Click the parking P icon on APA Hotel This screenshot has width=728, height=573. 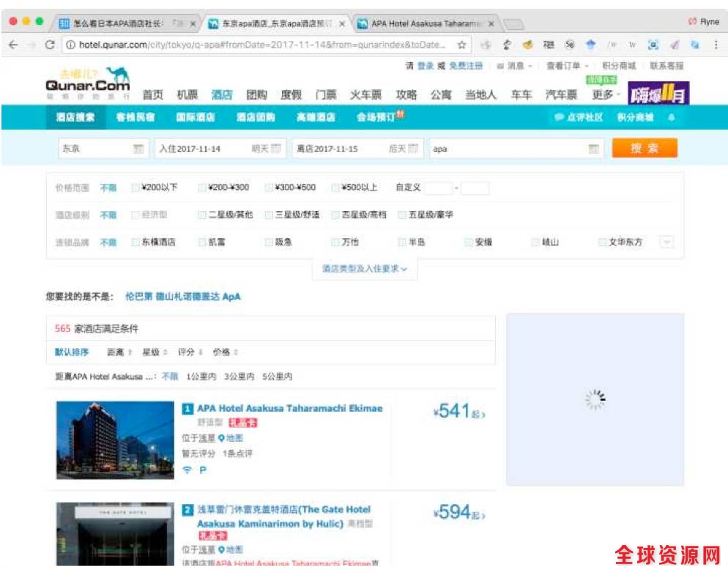[203, 470]
